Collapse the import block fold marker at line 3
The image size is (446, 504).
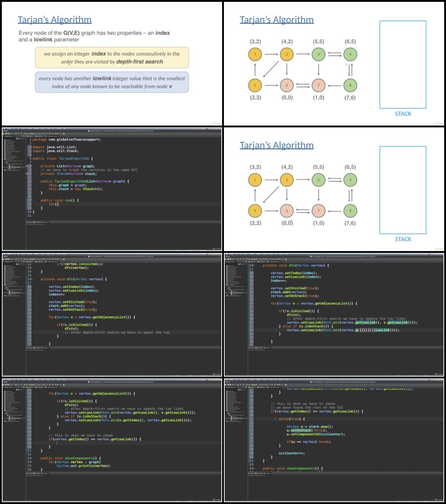coord(32,147)
